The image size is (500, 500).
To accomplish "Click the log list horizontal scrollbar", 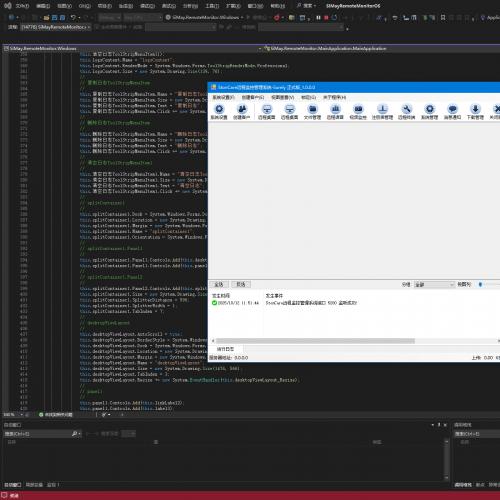I will 315,341.
